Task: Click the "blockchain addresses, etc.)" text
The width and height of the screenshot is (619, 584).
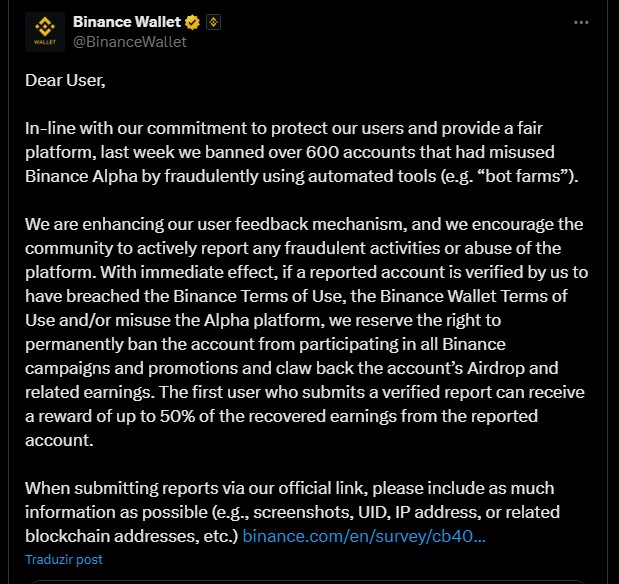Action: click(x=130, y=536)
